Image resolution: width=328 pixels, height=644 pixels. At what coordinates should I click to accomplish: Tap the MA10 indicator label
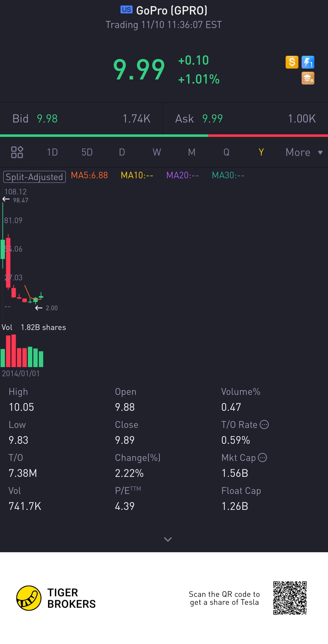point(137,175)
